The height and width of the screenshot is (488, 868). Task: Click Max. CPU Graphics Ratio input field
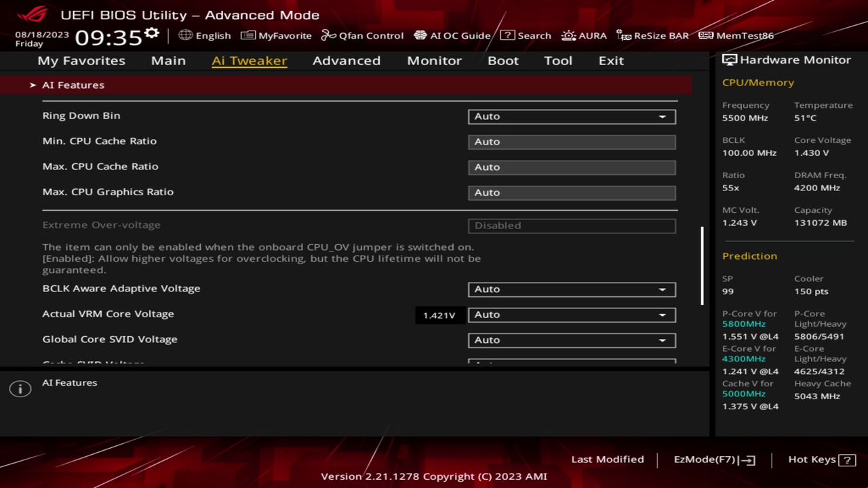point(572,192)
